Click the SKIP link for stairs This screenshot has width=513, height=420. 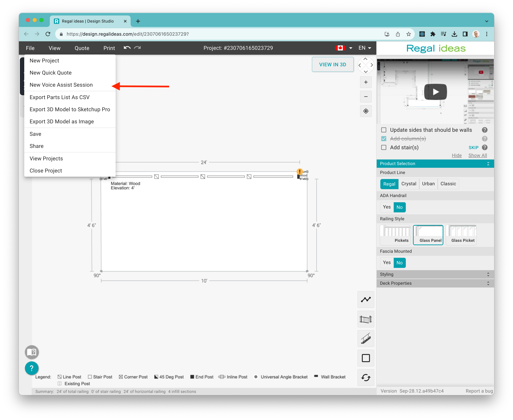tap(473, 148)
